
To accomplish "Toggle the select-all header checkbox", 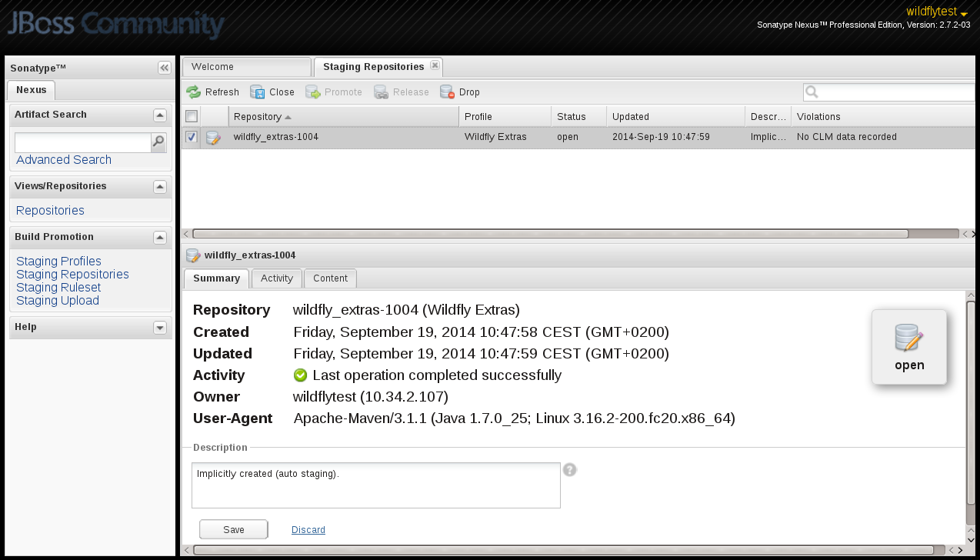I will (192, 116).
